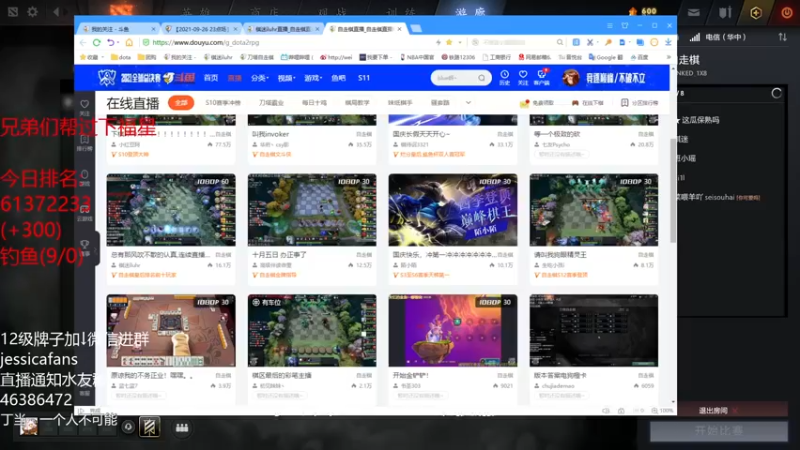Viewport: 800px width, 450px height.
Task: Open new browser tab button
Action: click(416, 29)
